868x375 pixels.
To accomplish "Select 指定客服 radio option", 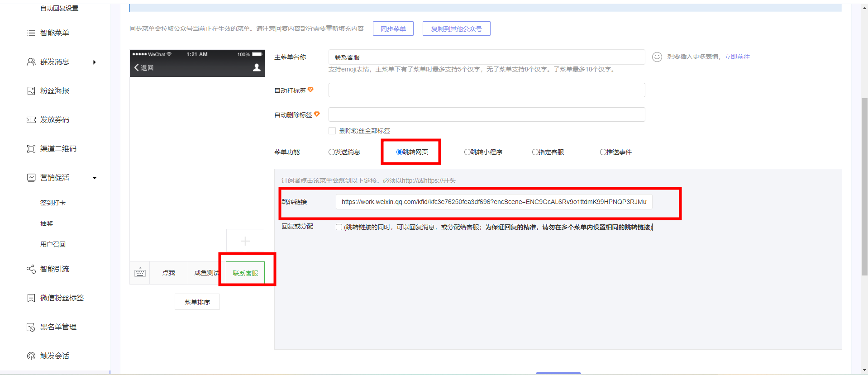I will tap(535, 152).
